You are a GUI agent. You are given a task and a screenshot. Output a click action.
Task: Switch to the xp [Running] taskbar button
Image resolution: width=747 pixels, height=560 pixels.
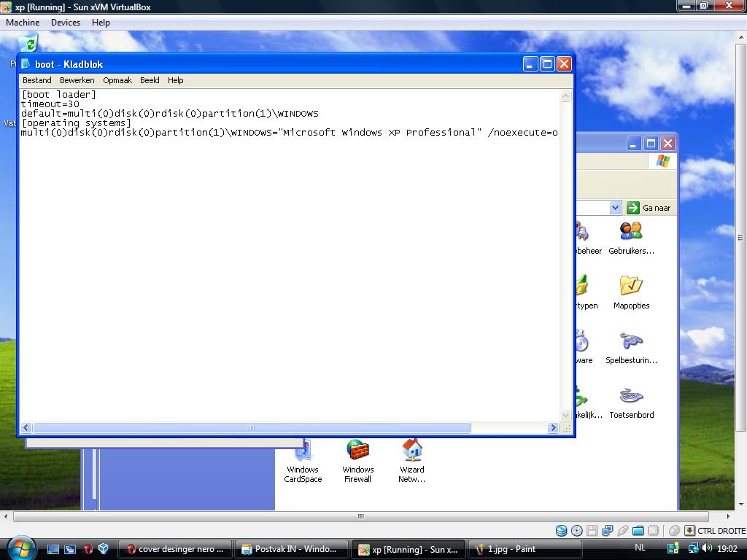409,549
